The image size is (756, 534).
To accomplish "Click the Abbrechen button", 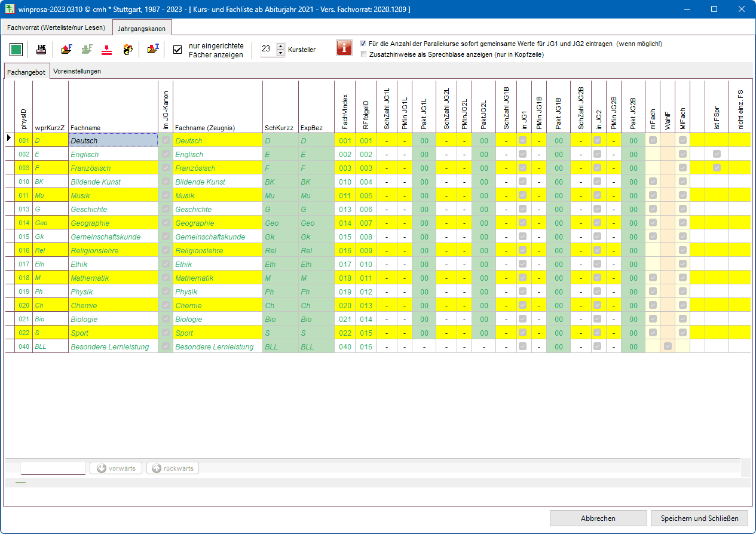I will tap(598, 518).
